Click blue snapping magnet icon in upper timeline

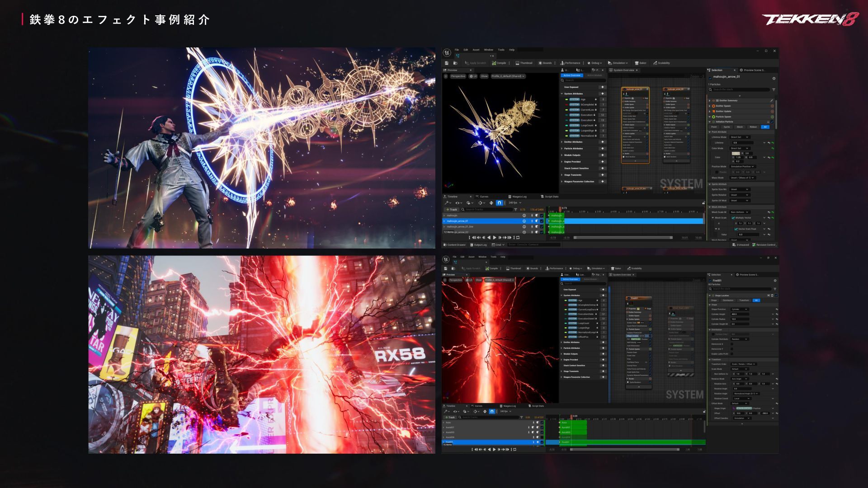pos(499,203)
